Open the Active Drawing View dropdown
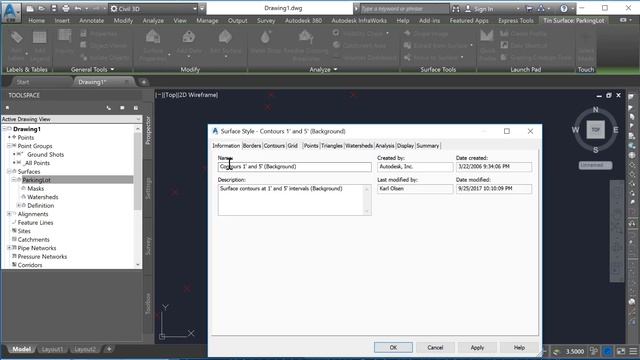This screenshot has width=640, height=360. tap(71, 119)
